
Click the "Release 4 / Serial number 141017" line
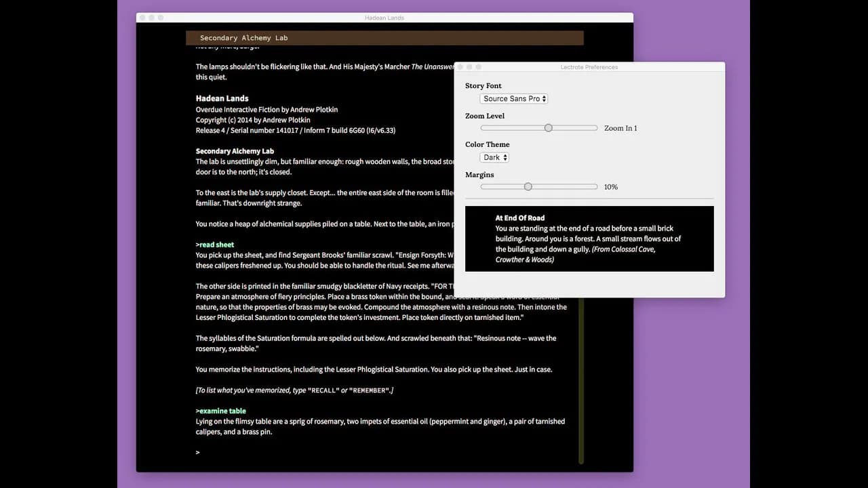(x=296, y=130)
